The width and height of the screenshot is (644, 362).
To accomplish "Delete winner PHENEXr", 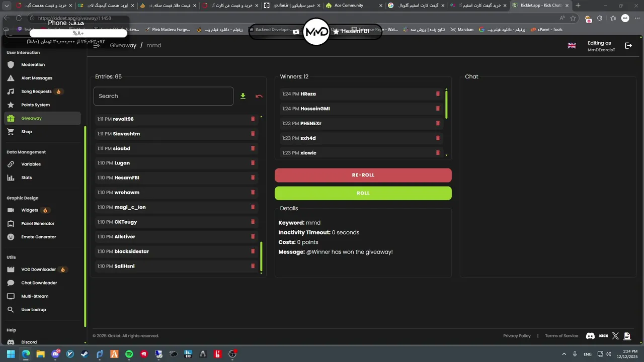I will [438, 123].
